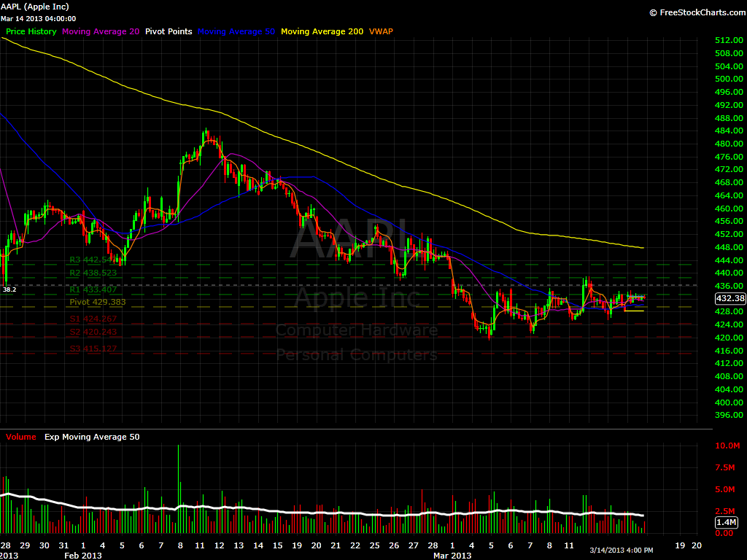Click the 7.5M volume axis value
Viewport: 747px width, 560px height.
coord(725,467)
